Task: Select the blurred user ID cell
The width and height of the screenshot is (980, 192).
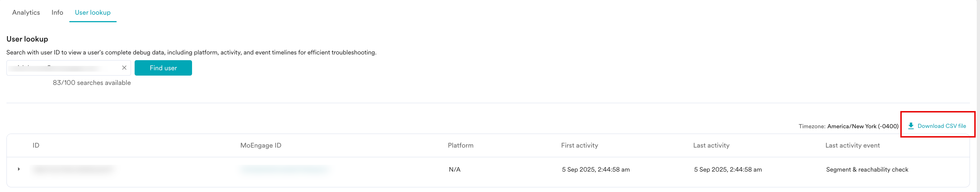Action: point(73,170)
